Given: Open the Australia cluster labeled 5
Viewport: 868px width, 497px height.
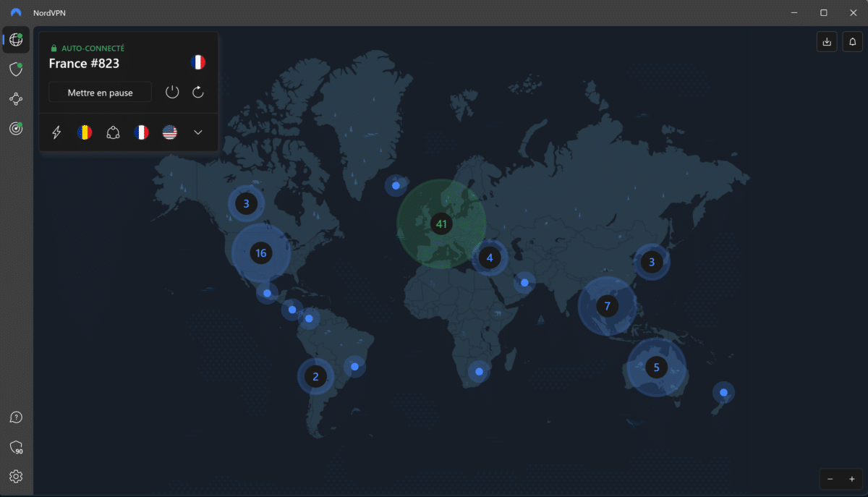Looking at the screenshot, I should click(x=656, y=368).
